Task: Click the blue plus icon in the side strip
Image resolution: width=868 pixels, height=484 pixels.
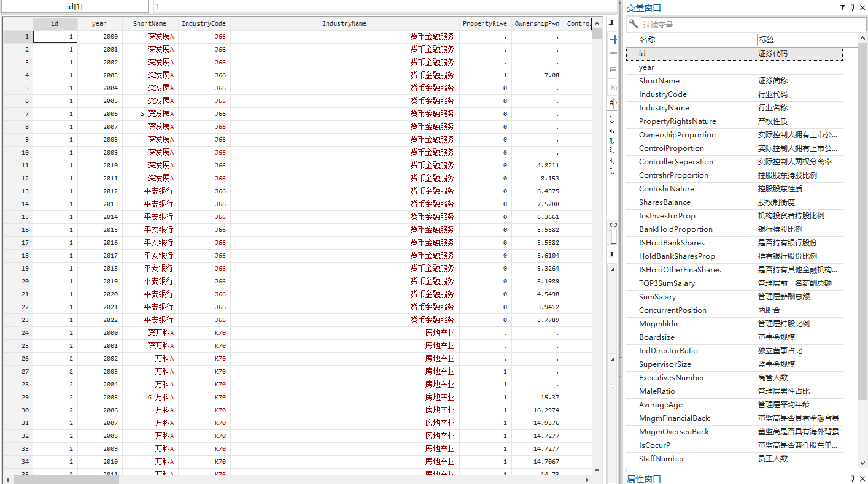Action: 613,40
